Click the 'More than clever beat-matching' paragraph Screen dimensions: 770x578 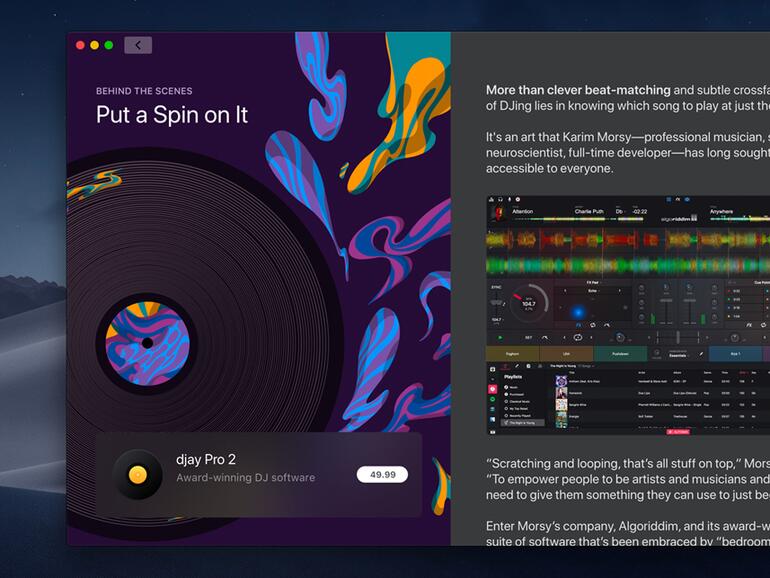628,98
